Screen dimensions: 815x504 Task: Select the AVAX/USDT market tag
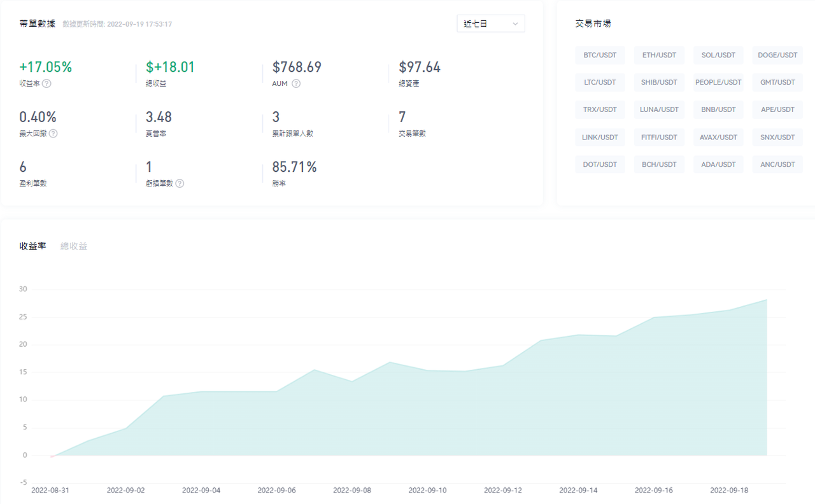[718, 137]
